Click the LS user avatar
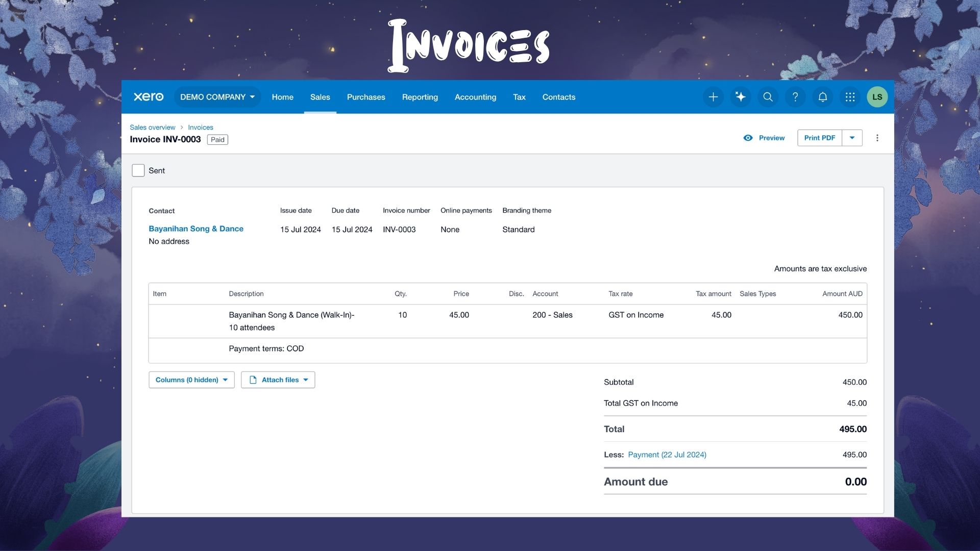Image resolution: width=980 pixels, height=551 pixels. coord(877,97)
